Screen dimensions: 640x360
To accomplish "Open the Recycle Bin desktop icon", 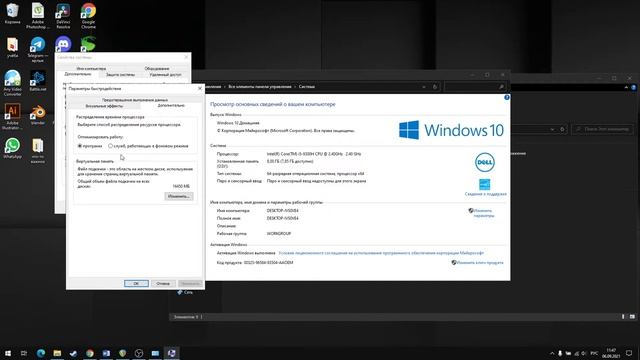I will [x=12, y=14].
